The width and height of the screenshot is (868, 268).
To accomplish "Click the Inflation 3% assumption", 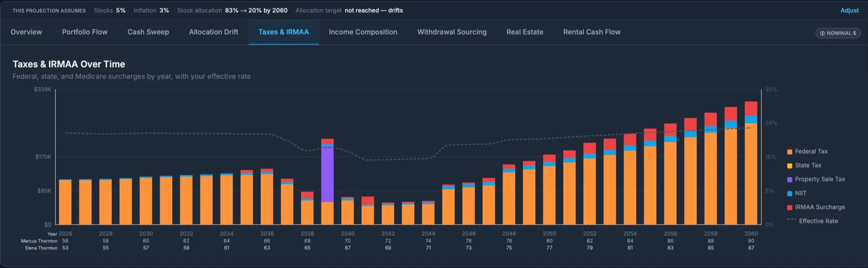I will click(151, 10).
